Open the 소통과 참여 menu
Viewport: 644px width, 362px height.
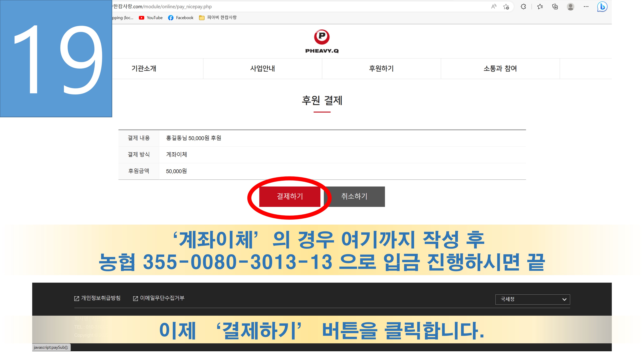click(500, 68)
